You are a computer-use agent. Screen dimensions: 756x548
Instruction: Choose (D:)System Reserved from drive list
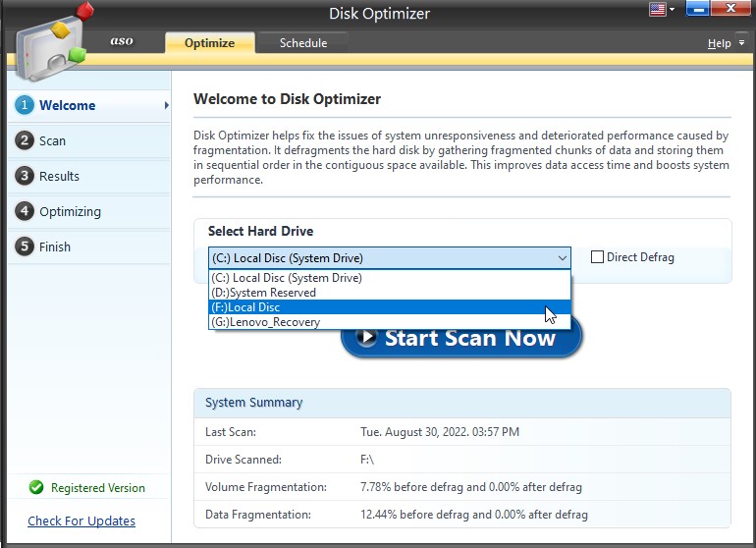(390, 293)
